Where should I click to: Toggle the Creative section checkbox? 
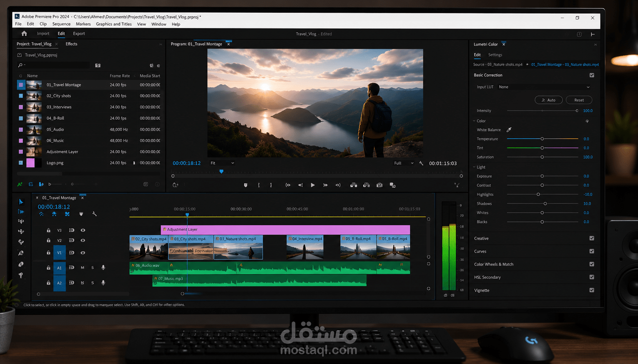(592, 238)
